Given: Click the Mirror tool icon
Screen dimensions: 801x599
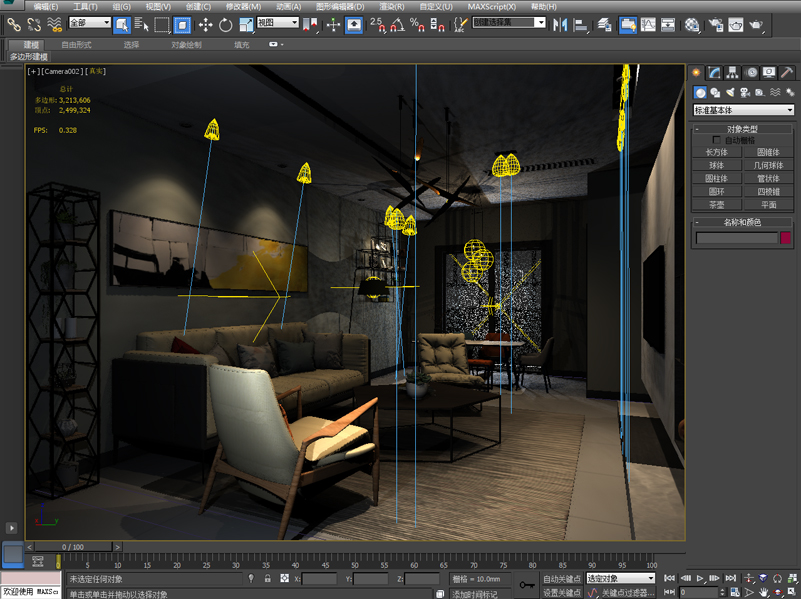Looking at the screenshot, I should click(x=560, y=24).
